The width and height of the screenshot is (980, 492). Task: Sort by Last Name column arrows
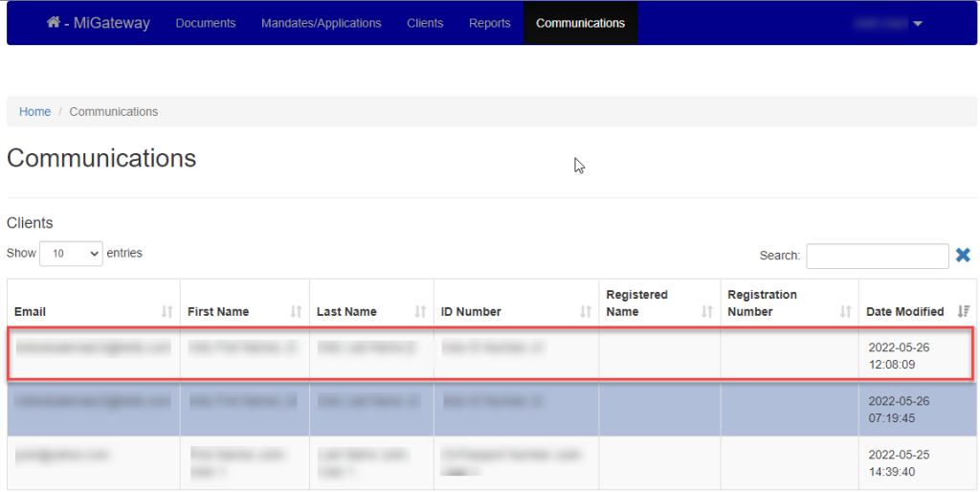click(x=420, y=311)
